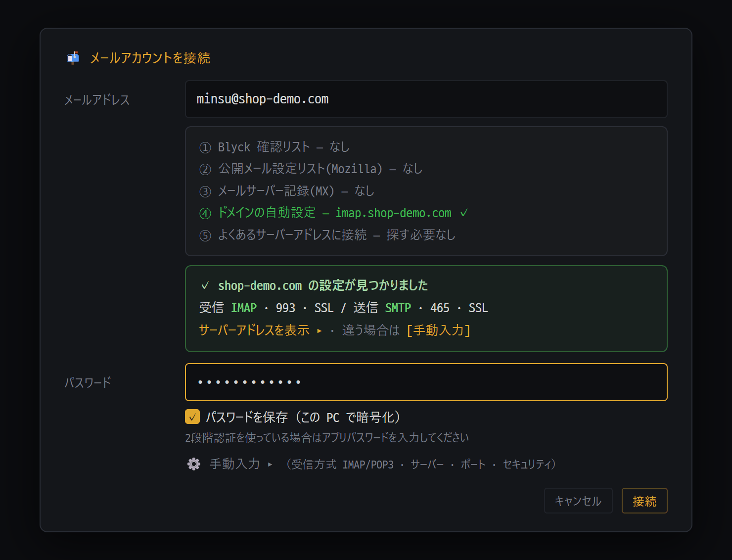Click the green checkmark after imap.shop-demo.com
This screenshot has width=732, height=560.
coord(464,213)
